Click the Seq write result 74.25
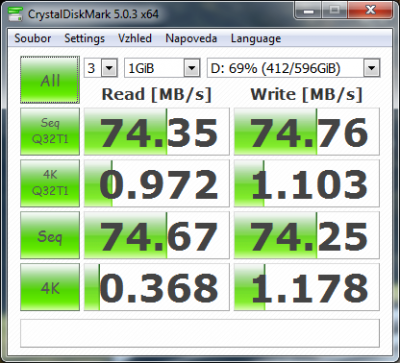Image resolution: width=400 pixels, height=363 pixels. point(307,235)
